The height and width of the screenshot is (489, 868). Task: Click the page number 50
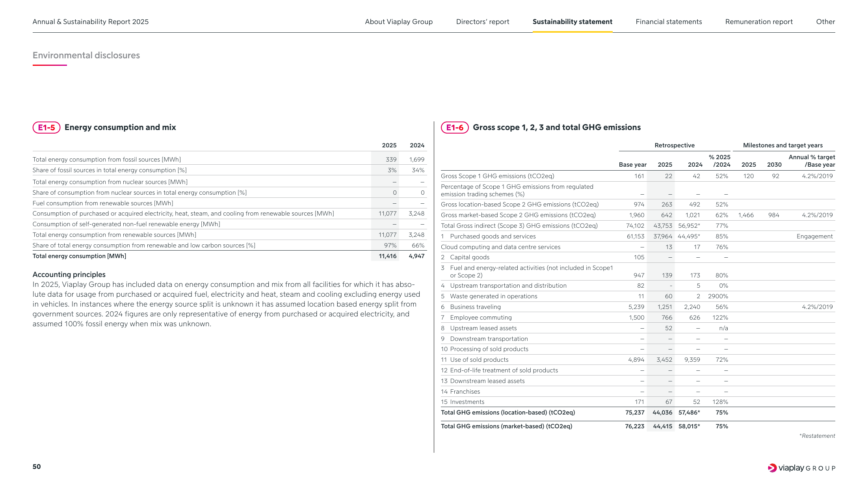(x=37, y=467)
